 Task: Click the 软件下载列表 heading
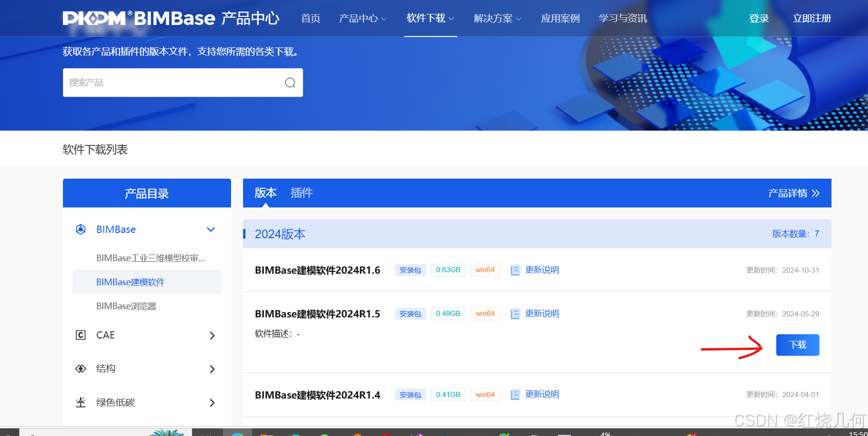(x=95, y=150)
